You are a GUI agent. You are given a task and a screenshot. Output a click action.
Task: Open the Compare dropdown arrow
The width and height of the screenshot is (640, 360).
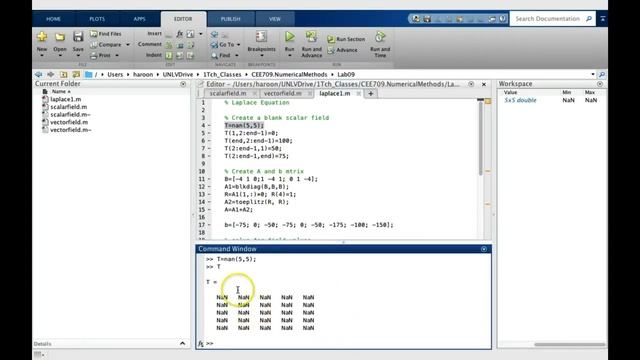coord(128,44)
